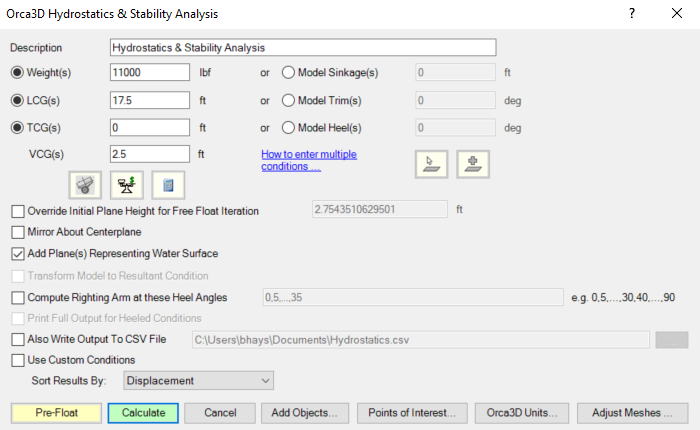Click the 'lbf' unit label
Screen dimensions: 700x430
pyautogui.click(x=205, y=72)
